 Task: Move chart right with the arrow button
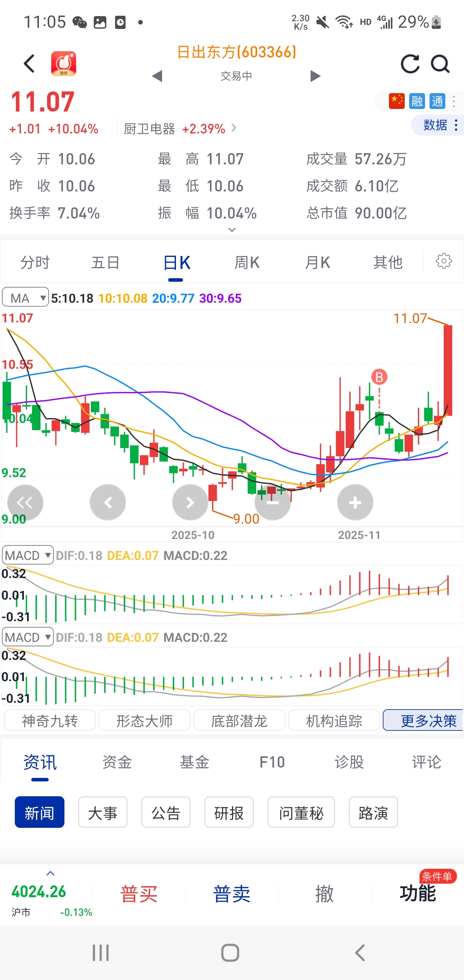point(190,503)
